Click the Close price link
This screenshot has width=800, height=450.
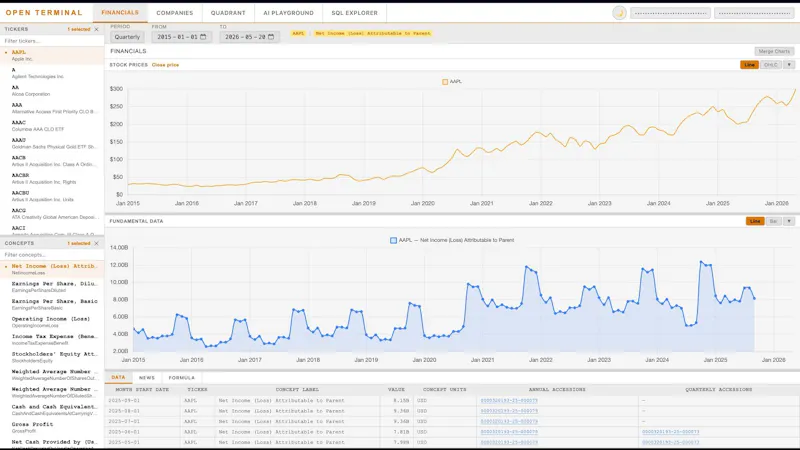click(165, 65)
